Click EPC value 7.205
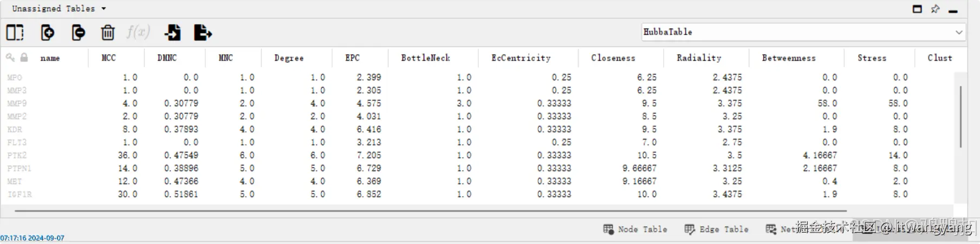This screenshot has width=980, height=244. click(x=369, y=155)
